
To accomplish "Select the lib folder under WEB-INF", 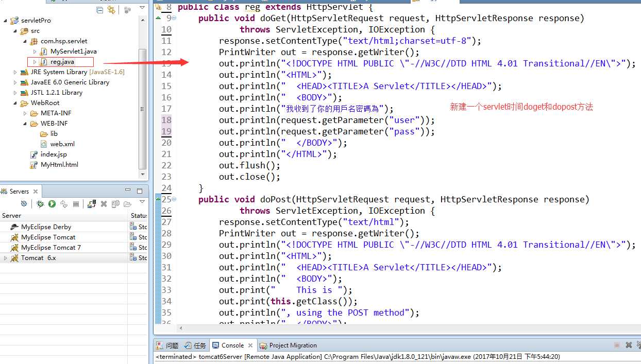I will (54, 134).
